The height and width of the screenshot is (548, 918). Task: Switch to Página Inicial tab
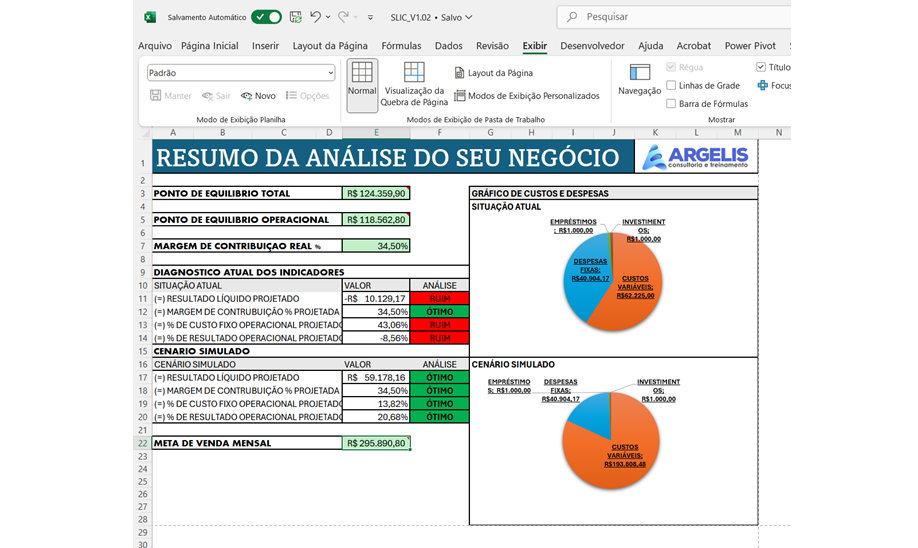tap(210, 46)
